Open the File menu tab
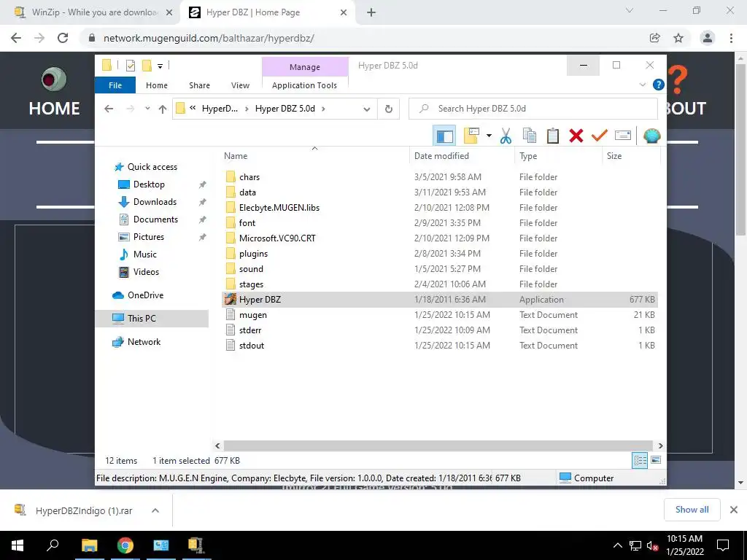 coord(115,85)
